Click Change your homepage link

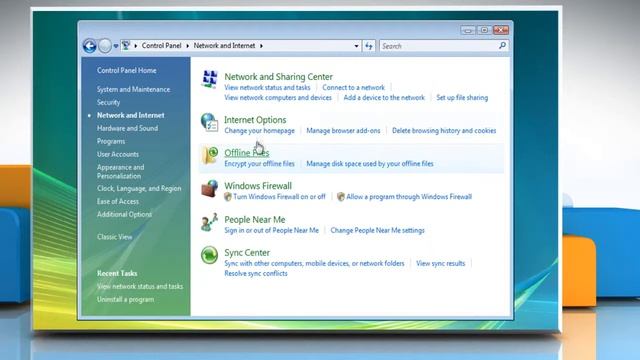259,131
